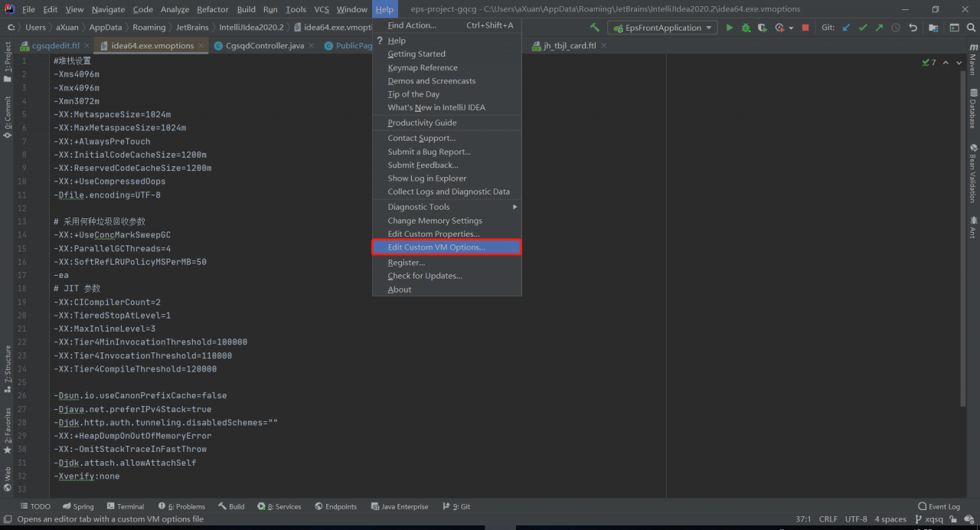980x530 pixels.
Task: Open the Favorites tool window
Action: tap(8, 430)
